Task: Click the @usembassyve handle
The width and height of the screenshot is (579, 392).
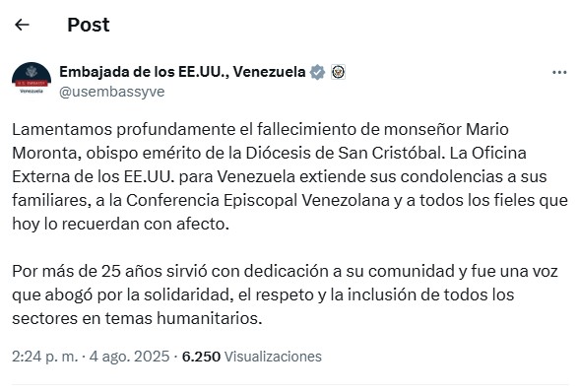Action: (x=112, y=92)
